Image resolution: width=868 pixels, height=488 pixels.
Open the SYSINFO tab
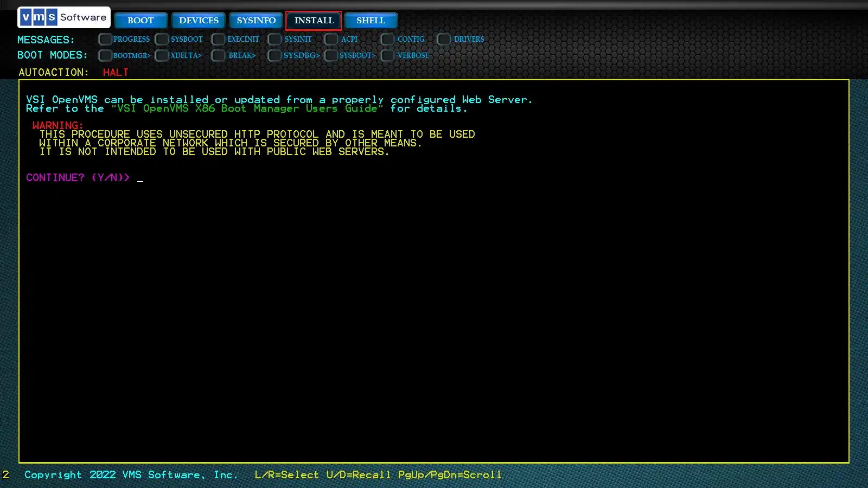(x=256, y=21)
